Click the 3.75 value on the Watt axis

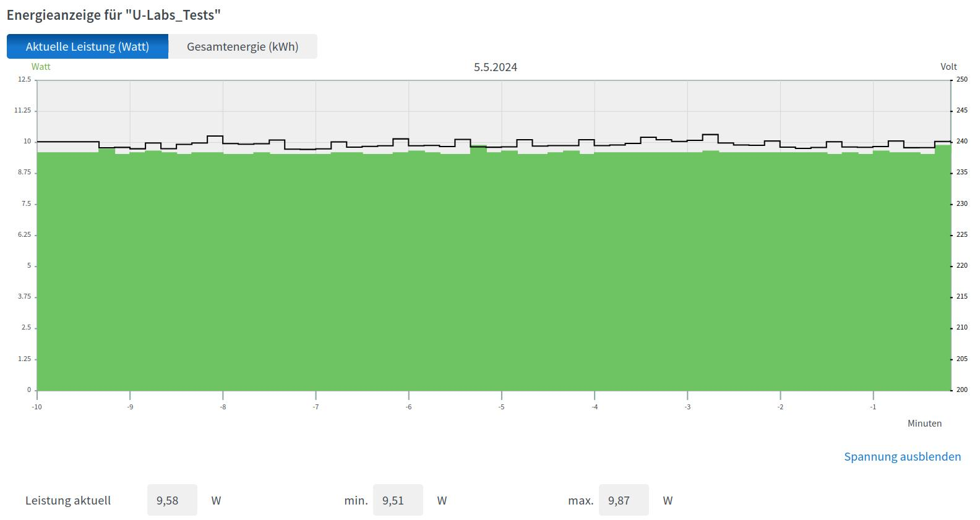(x=25, y=297)
